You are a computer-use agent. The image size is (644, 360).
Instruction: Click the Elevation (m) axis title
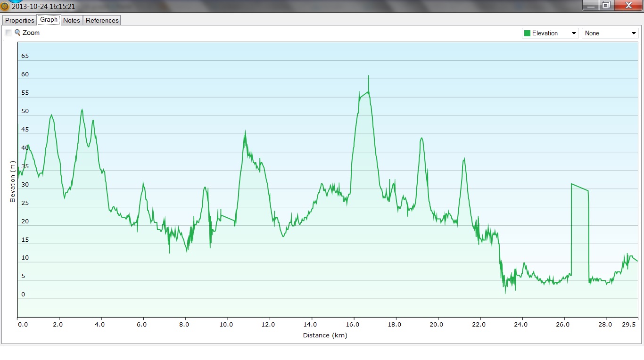pos(13,182)
